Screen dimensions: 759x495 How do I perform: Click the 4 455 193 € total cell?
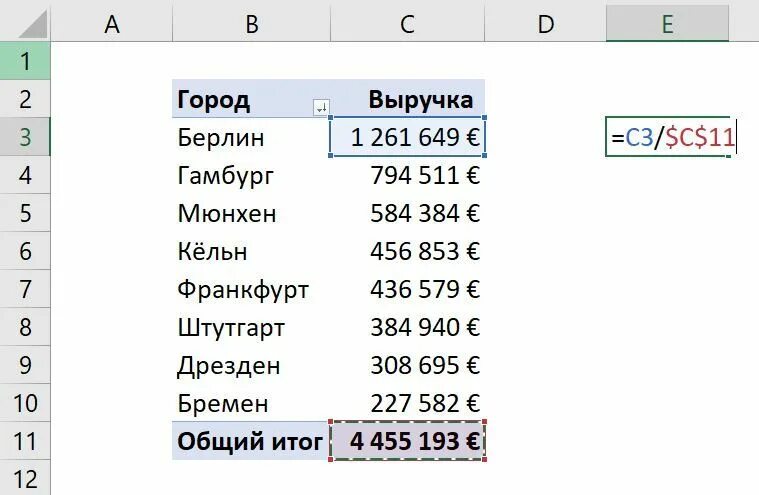pyautogui.click(x=408, y=441)
